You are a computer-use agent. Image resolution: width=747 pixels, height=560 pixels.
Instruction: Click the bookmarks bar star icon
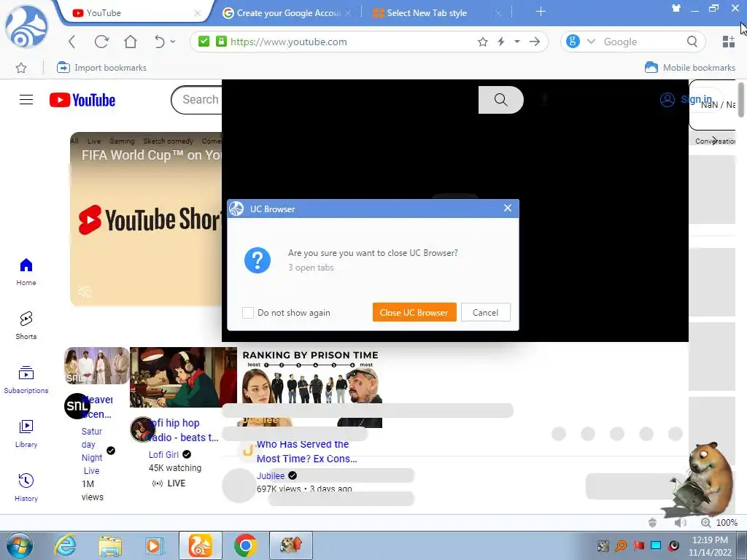tap(21, 68)
